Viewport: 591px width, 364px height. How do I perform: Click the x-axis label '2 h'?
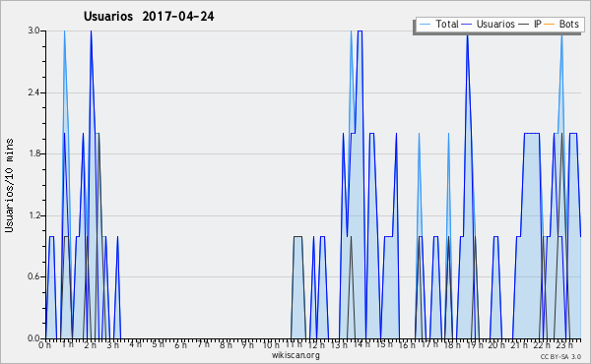click(x=90, y=345)
